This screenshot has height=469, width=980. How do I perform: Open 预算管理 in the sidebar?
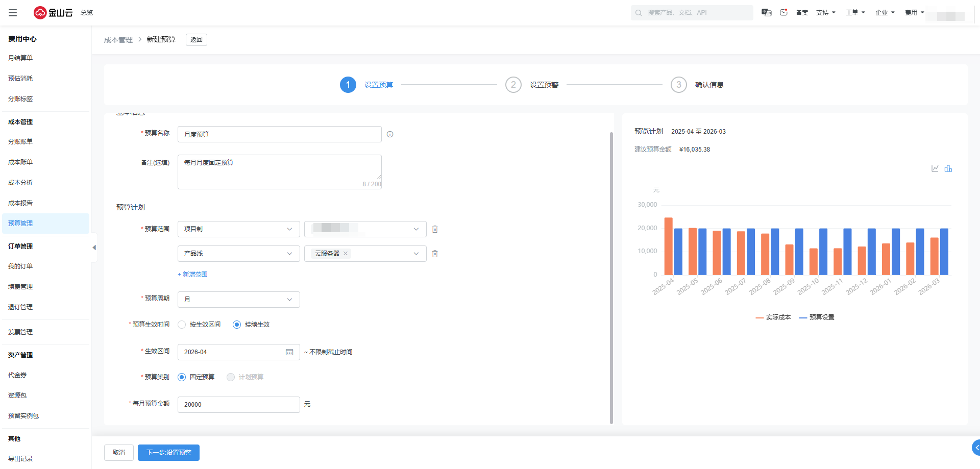point(45,224)
